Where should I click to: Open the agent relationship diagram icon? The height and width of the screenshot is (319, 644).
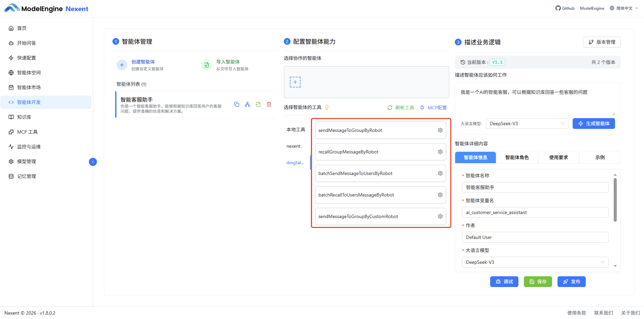[x=247, y=104]
